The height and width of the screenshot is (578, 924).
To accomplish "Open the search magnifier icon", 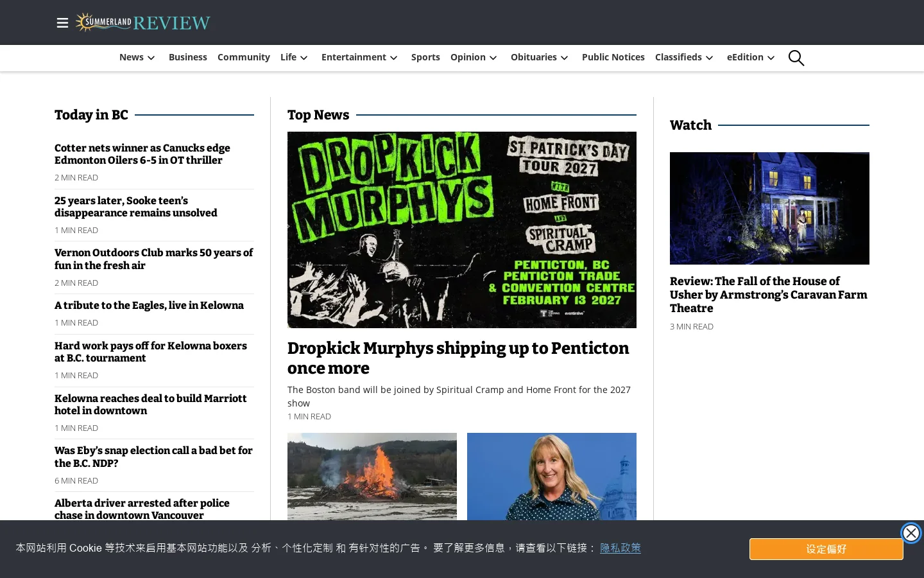I will [796, 58].
